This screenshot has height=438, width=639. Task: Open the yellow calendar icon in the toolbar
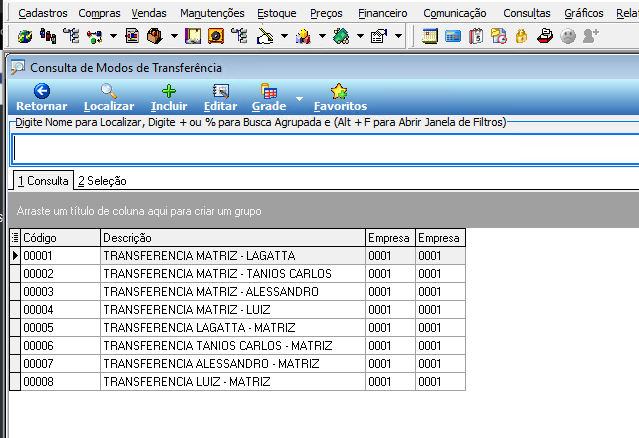click(430, 36)
